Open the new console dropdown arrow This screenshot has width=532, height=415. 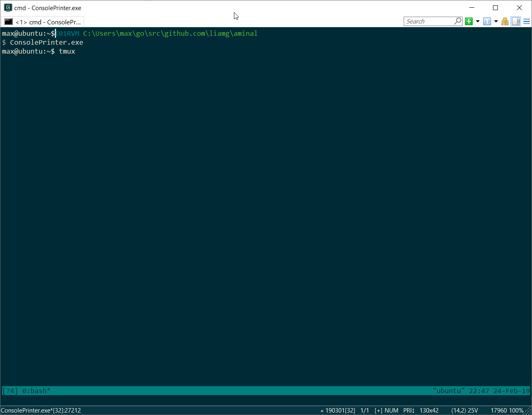coord(478,21)
